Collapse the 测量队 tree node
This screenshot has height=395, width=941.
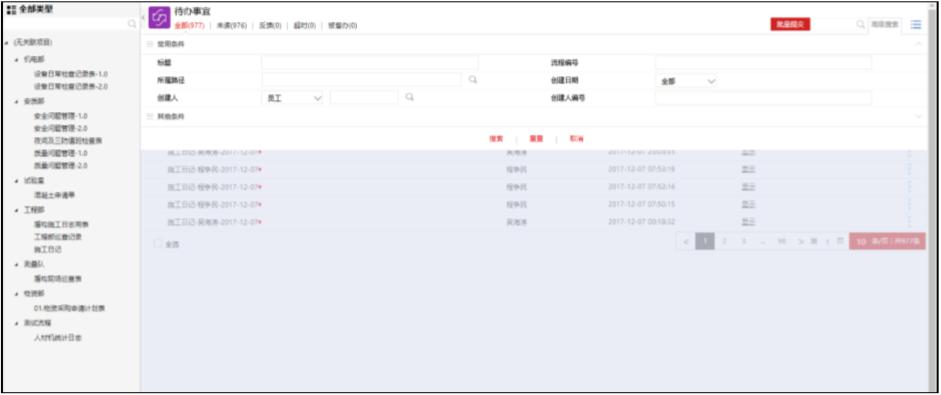point(17,264)
